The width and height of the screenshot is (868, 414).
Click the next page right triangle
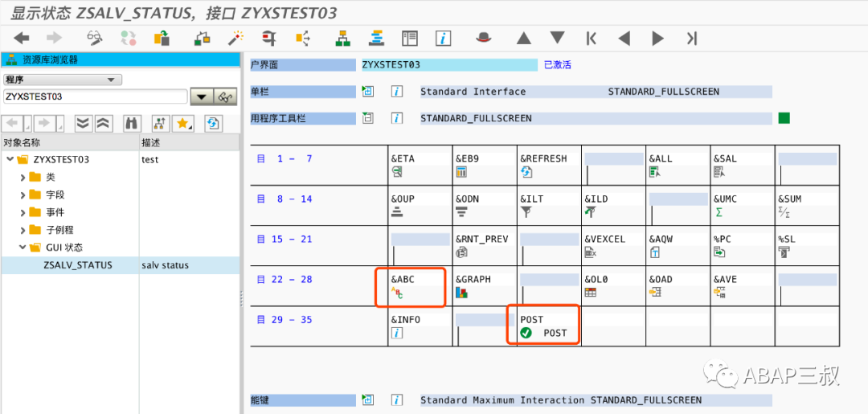(657, 39)
